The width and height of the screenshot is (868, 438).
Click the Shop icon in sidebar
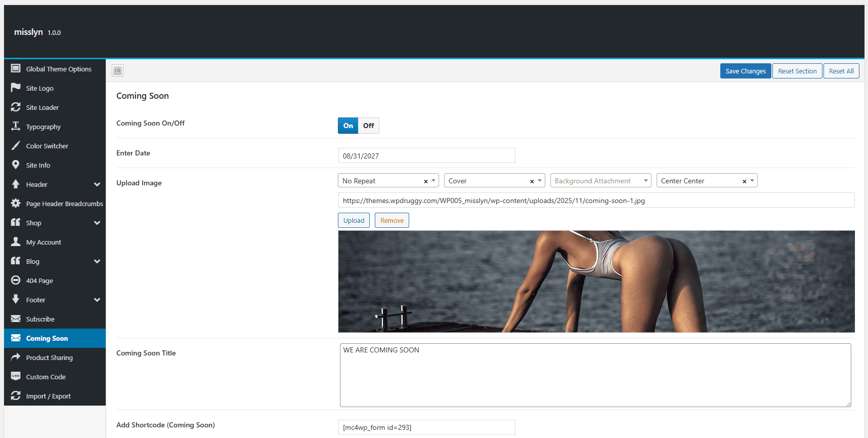tap(16, 222)
